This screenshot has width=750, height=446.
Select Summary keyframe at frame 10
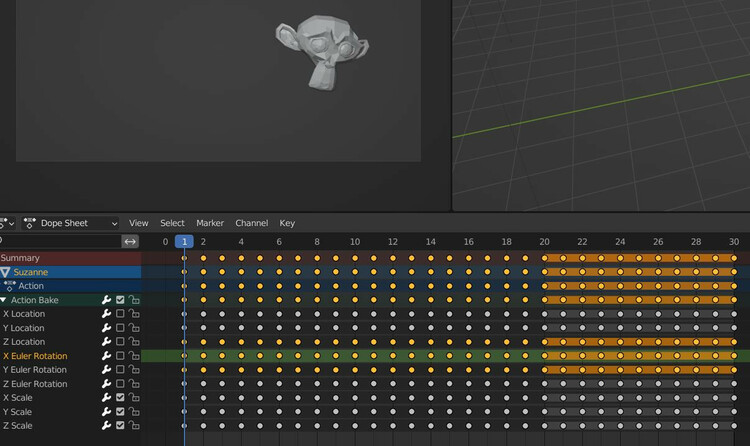[x=355, y=258]
